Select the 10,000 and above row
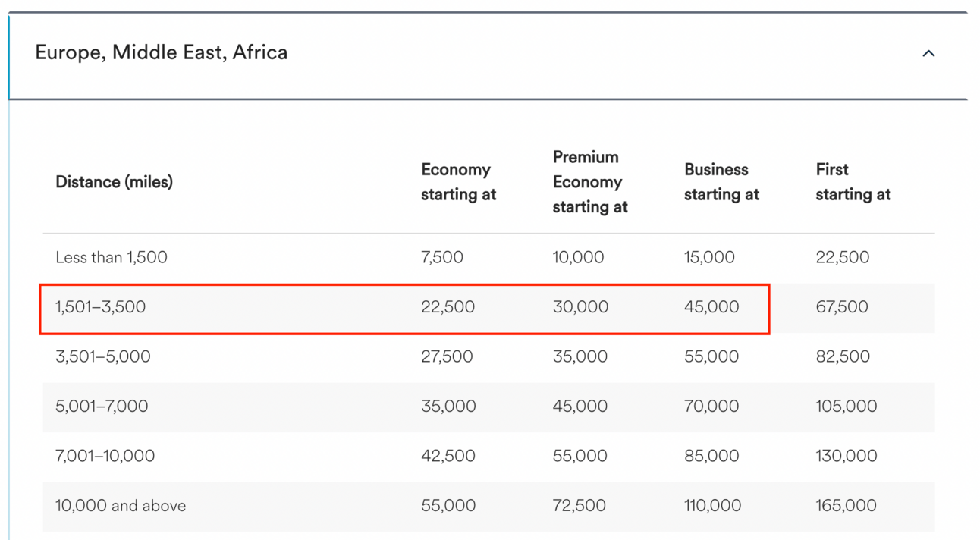The height and width of the screenshot is (540, 980). point(488,506)
